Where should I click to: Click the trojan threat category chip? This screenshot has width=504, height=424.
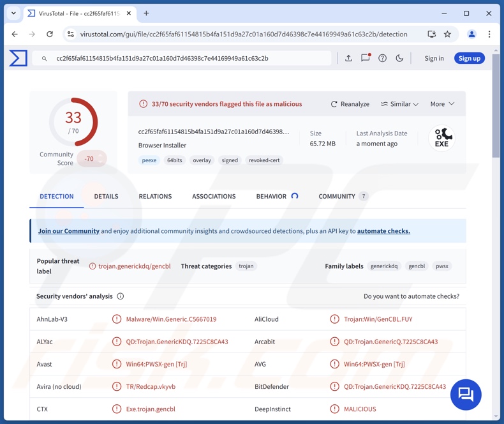tap(246, 266)
